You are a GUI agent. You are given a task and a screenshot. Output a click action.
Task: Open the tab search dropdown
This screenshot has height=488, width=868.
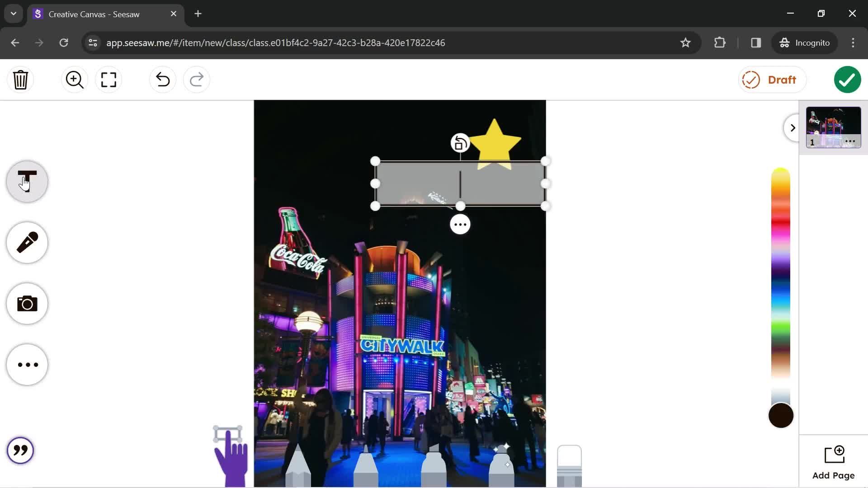point(14,14)
